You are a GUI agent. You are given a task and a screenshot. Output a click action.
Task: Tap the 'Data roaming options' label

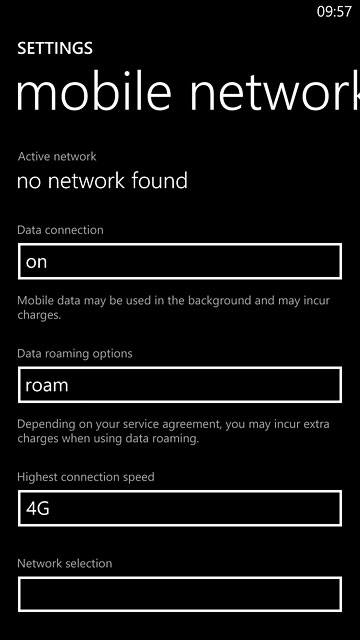click(x=75, y=353)
